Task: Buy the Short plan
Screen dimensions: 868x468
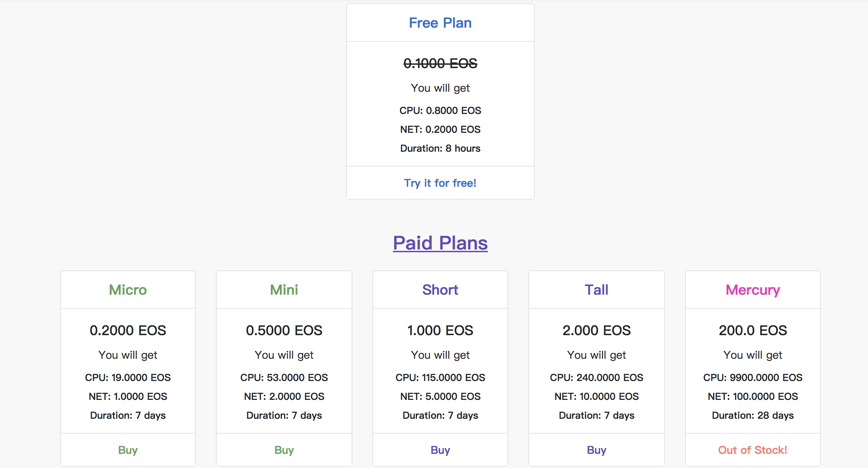Action: [440, 450]
